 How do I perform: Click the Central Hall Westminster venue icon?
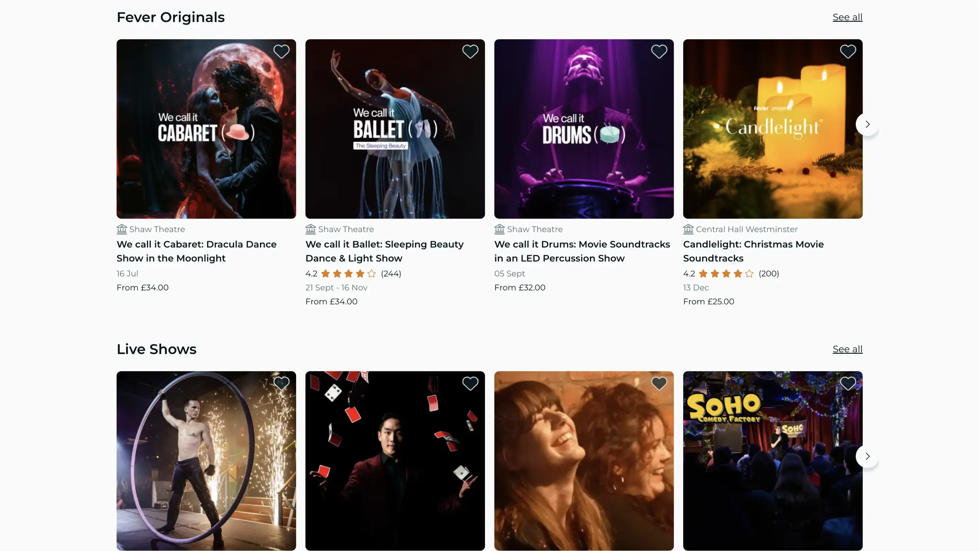tap(688, 229)
